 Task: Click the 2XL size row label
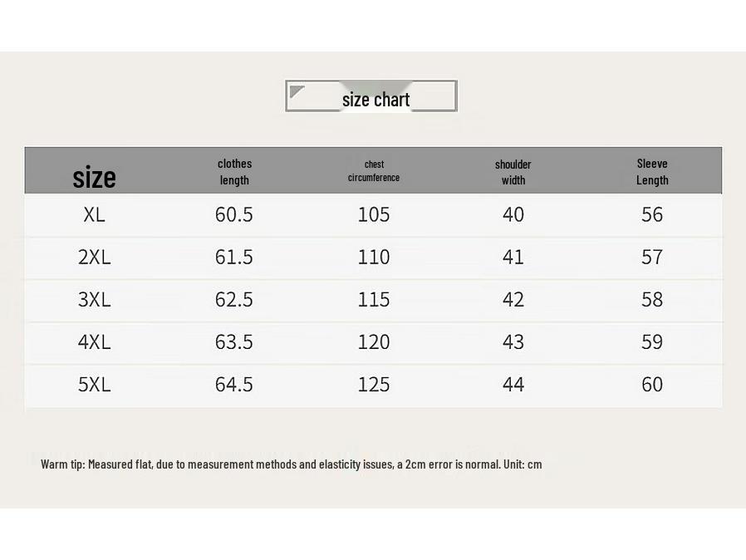(x=94, y=258)
